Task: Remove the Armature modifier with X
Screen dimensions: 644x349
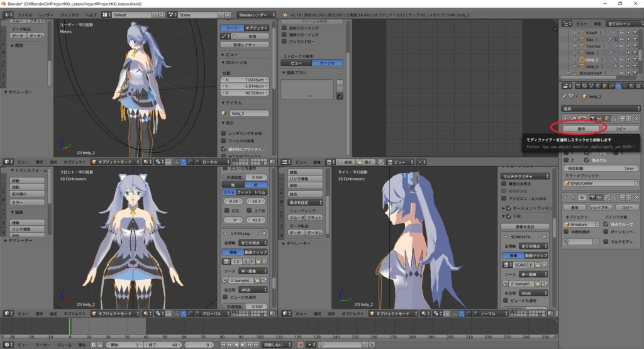Action: click(x=636, y=197)
